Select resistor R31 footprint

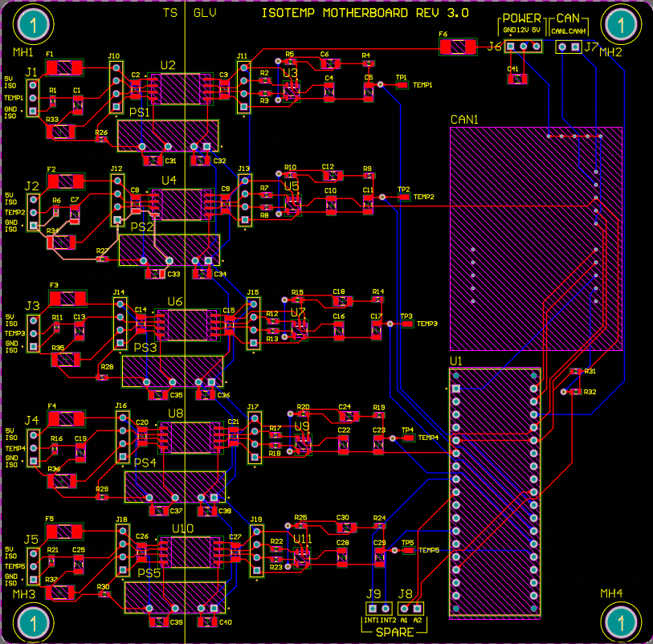[577, 371]
